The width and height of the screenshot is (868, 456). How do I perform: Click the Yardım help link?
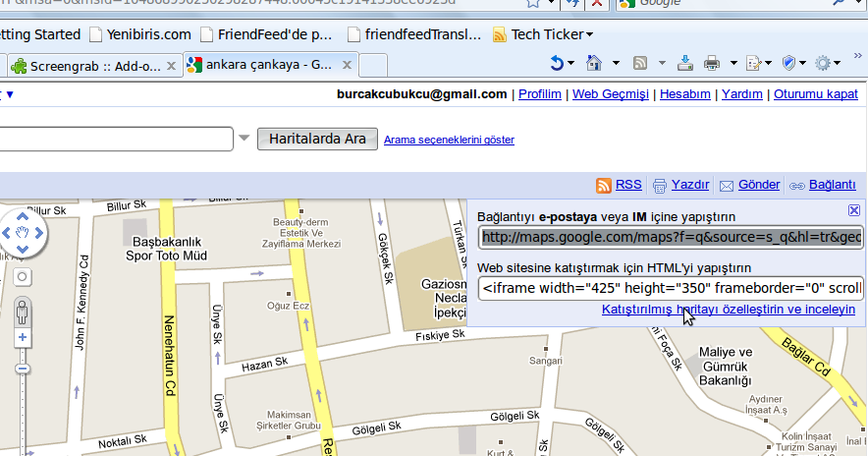coord(741,94)
